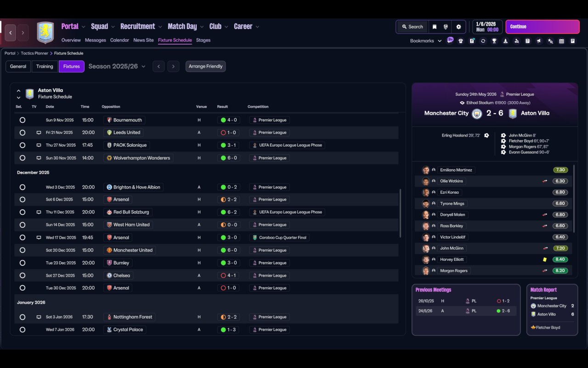The image size is (588, 368).
Task: Open the Season 2025/26 selector
Action: [117, 66]
